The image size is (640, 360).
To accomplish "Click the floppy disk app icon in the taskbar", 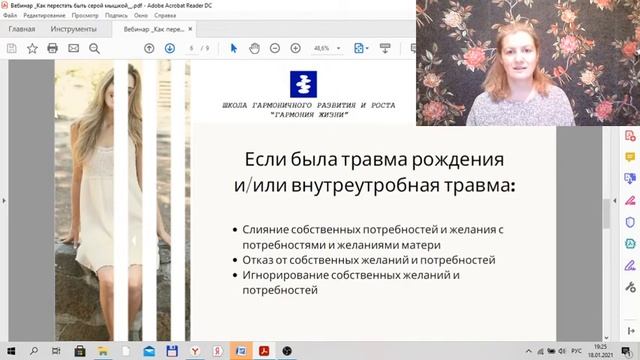I will point(172,351).
